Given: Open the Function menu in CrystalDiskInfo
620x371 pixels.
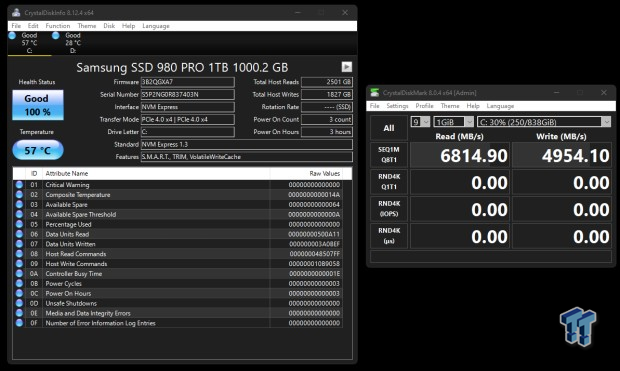Looking at the screenshot, I should tap(58, 26).
